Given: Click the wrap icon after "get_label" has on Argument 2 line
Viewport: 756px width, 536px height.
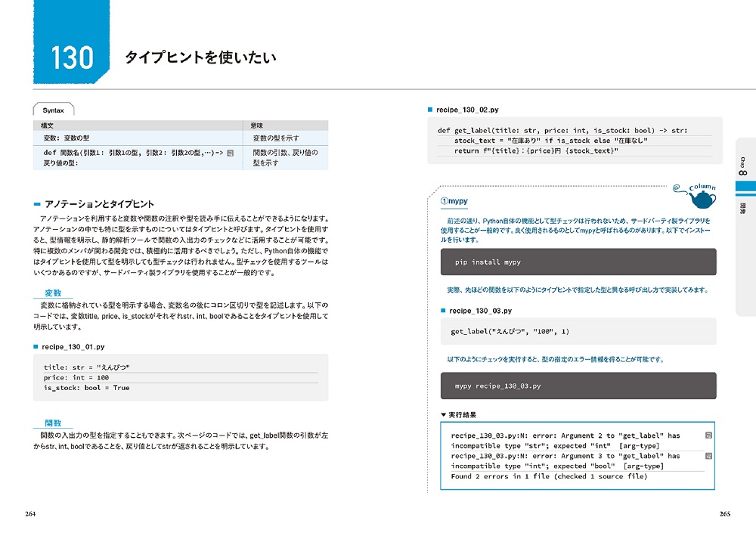Looking at the screenshot, I should 709,435.
